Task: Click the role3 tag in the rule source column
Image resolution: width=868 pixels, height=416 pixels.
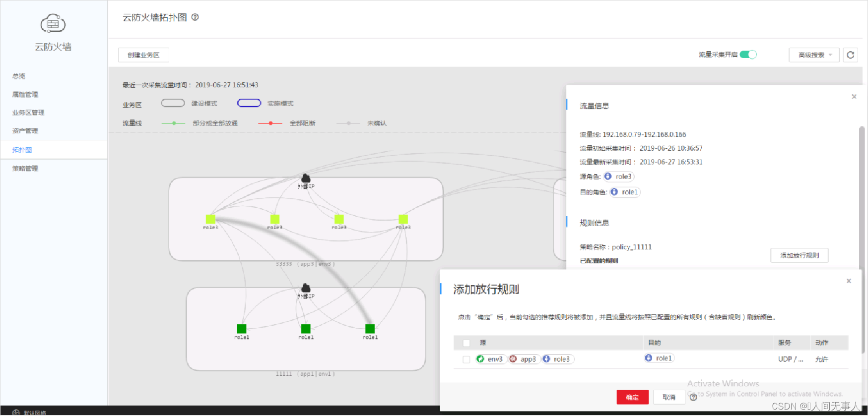Action: point(558,359)
